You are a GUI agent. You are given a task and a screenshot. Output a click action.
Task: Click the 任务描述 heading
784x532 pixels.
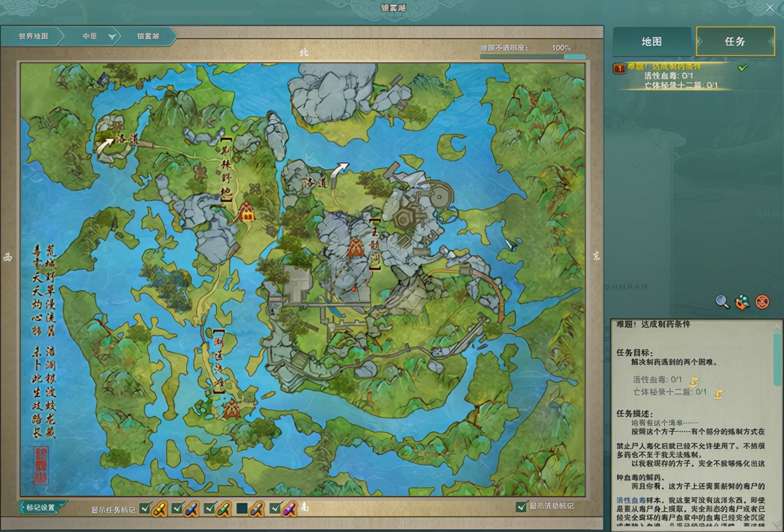coord(634,414)
